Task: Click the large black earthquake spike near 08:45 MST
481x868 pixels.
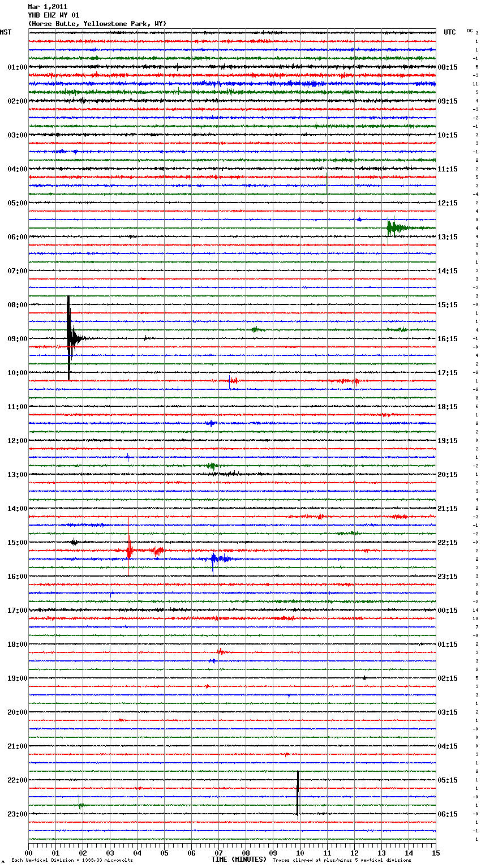Action: click(x=68, y=337)
